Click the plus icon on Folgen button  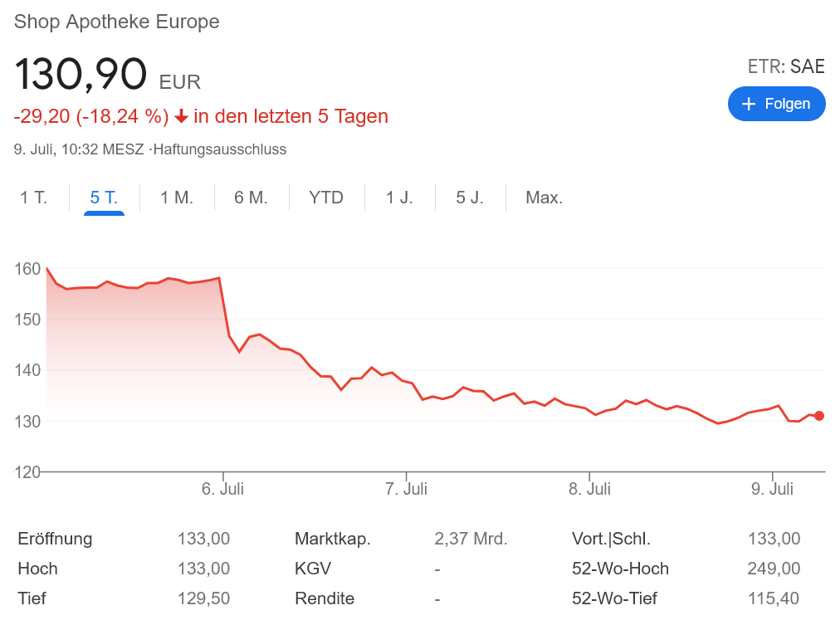coord(749,104)
